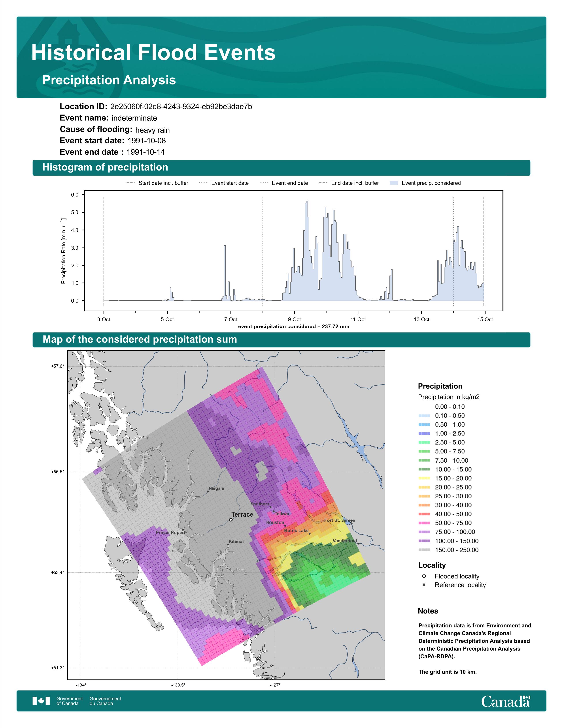
Task: Click the Histogram of precipitation heading
Action: (105, 167)
